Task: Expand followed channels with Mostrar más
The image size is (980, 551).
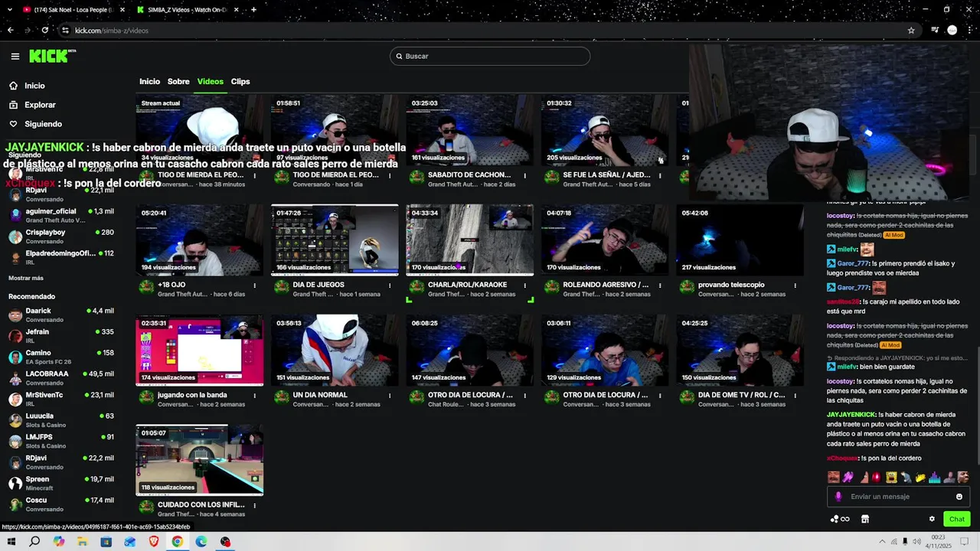Action: [x=26, y=278]
